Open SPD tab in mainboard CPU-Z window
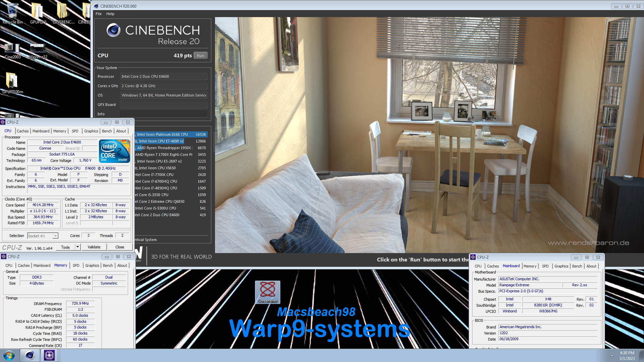The image size is (644, 362). click(545, 266)
